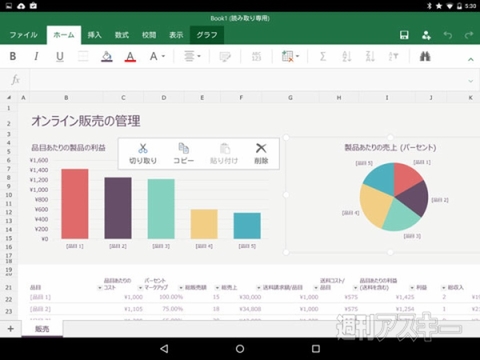Switch to the グラフ tab
The image size is (480, 360).
[207, 35]
